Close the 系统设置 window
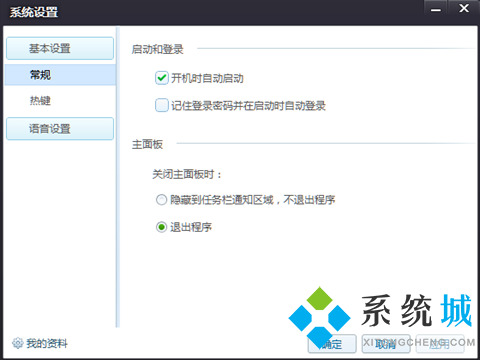The image size is (480, 360). pos(464,9)
